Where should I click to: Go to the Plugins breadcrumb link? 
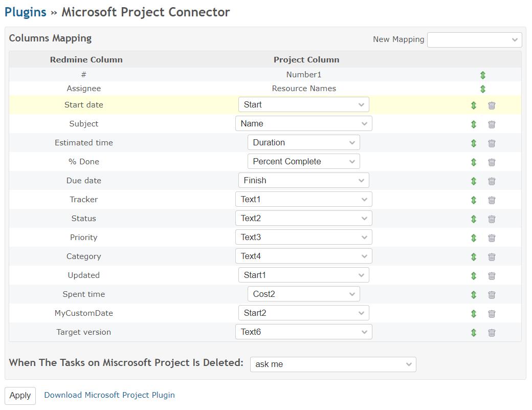[26, 12]
